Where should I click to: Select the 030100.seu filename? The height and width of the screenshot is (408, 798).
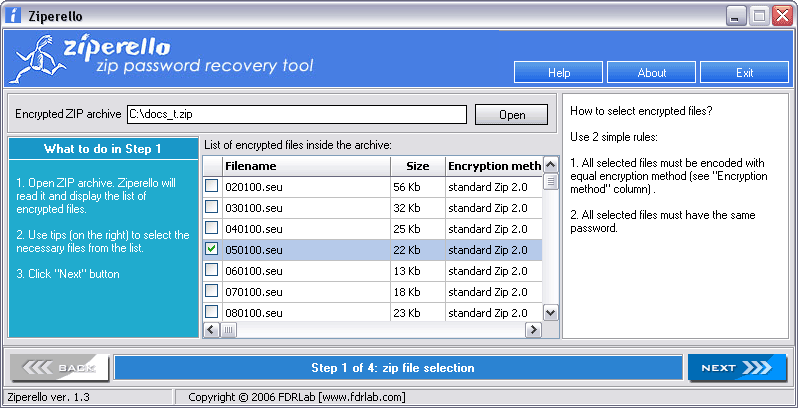click(x=253, y=208)
